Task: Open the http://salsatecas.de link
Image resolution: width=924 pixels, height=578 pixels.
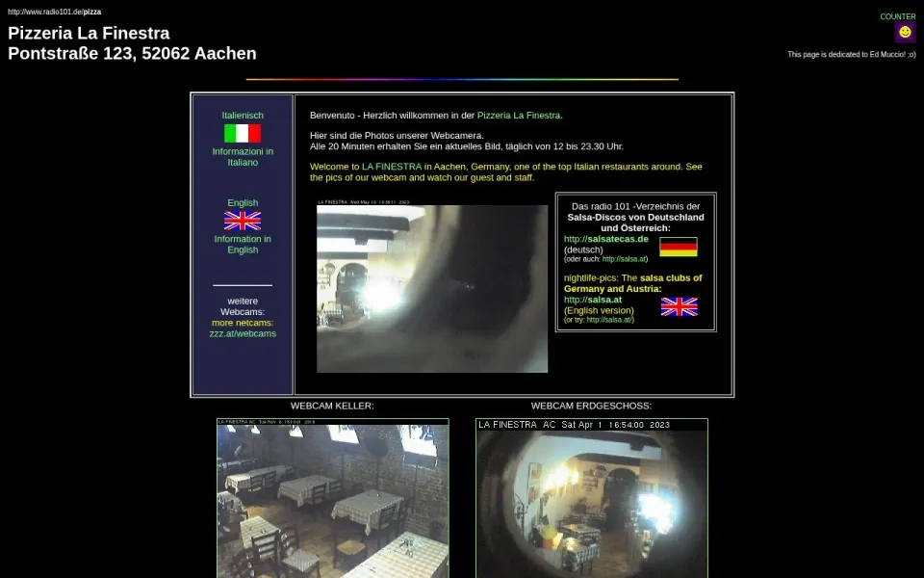Action: click(x=605, y=239)
